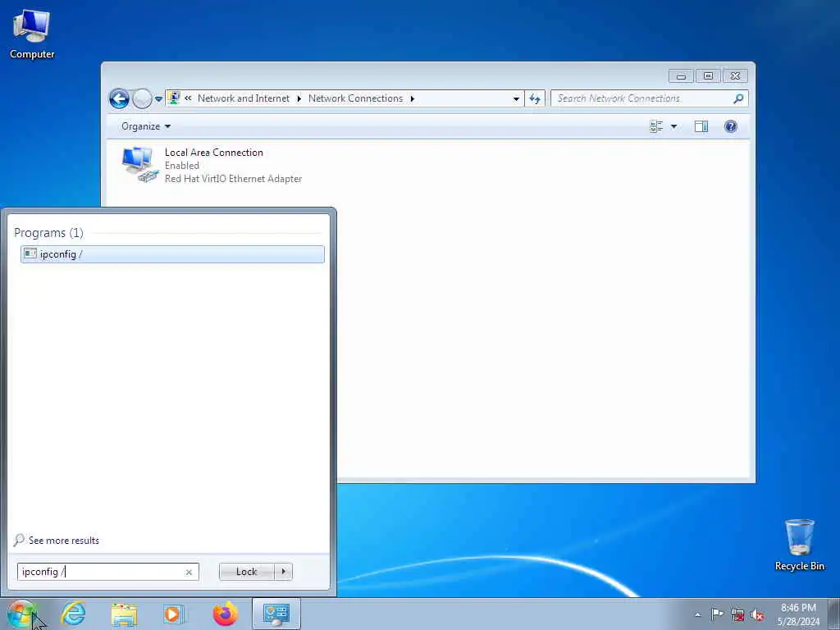The width and height of the screenshot is (840, 630).
Task: Open Windows Explorer from taskbar
Action: coord(125,614)
